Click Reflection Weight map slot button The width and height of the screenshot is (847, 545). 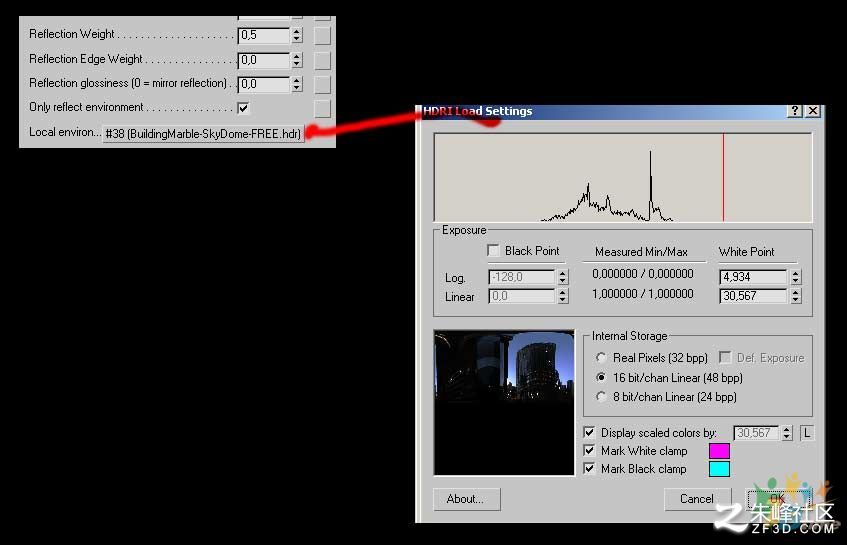[322, 35]
